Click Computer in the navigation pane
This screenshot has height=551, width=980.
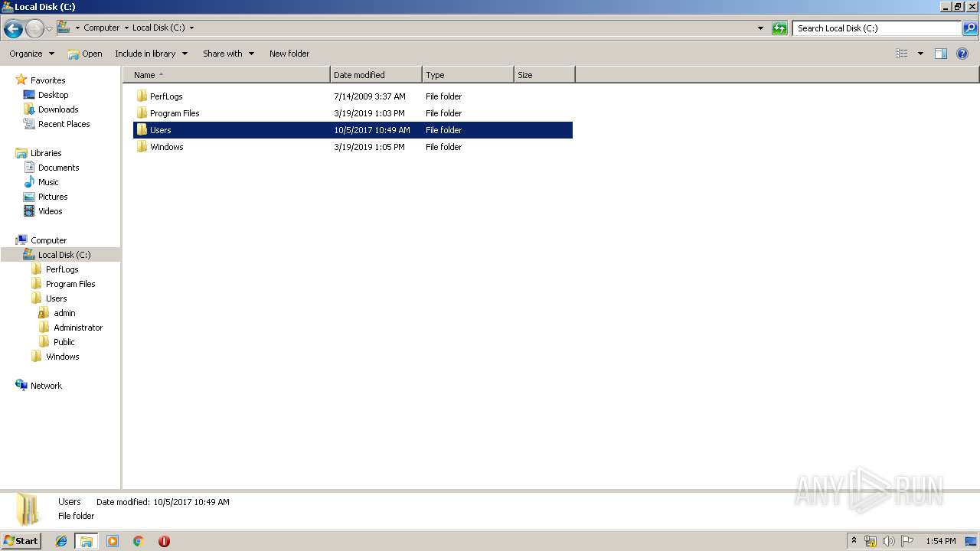[48, 240]
